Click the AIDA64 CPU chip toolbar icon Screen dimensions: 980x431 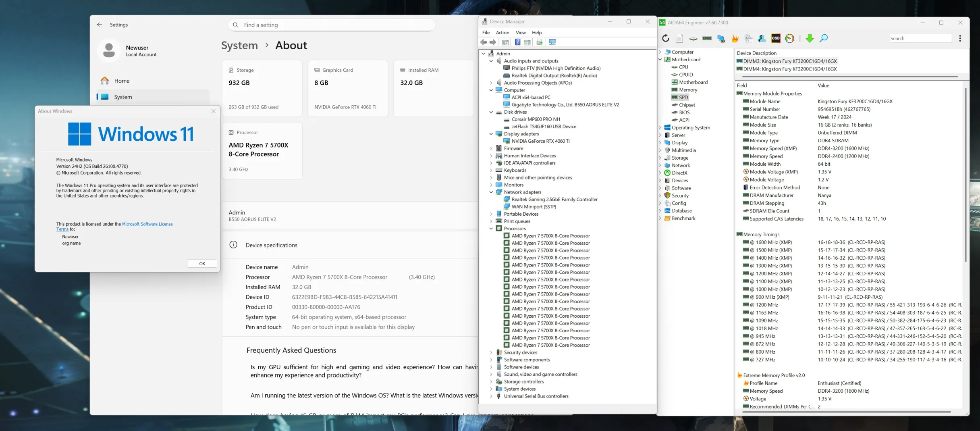click(x=693, y=39)
